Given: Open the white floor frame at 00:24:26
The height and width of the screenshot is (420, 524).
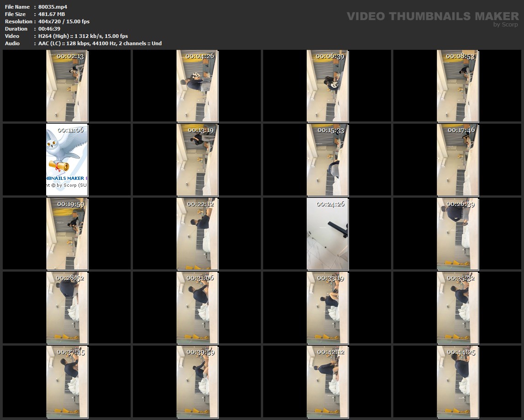Looking at the screenshot, I should [328, 234].
